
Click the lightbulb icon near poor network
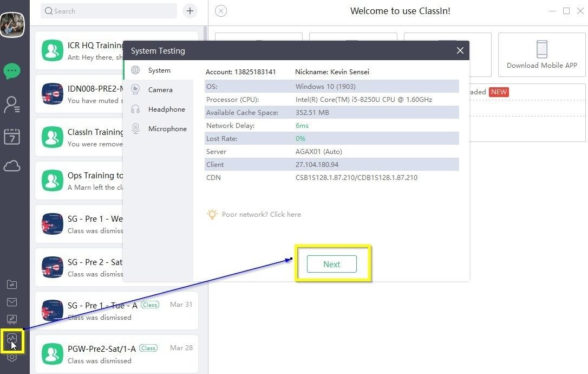pyautogui.click(x=212, y=214)
